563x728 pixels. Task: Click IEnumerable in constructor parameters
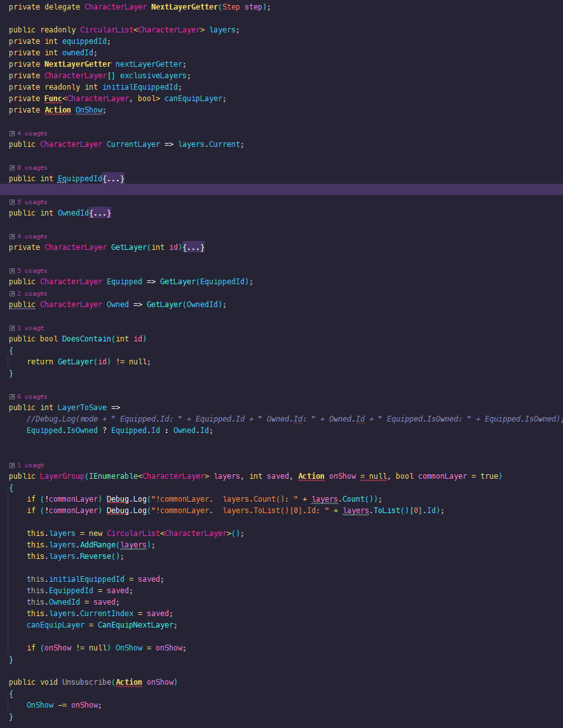(113, 476)
